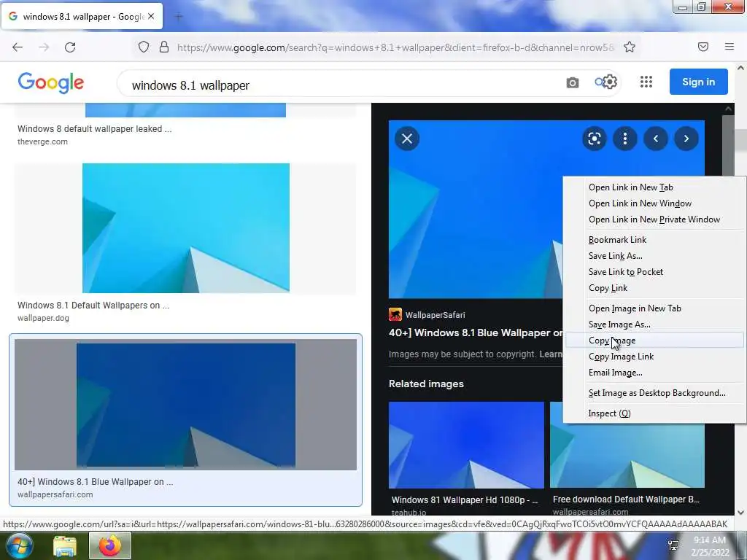Viewport: 747px width, 560px height.
Task: Open related image Windows 81 Wallpaper Hd 1080p
Action: coord(466,445)
